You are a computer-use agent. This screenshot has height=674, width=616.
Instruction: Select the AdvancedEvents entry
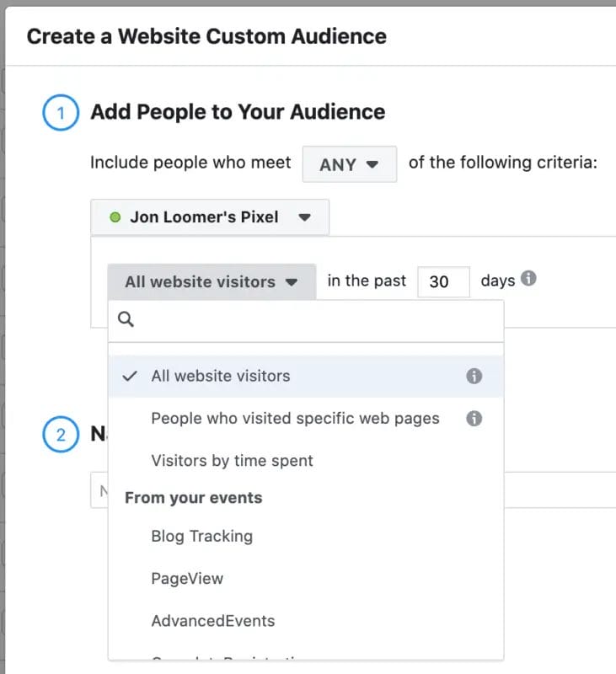(213, 620)
